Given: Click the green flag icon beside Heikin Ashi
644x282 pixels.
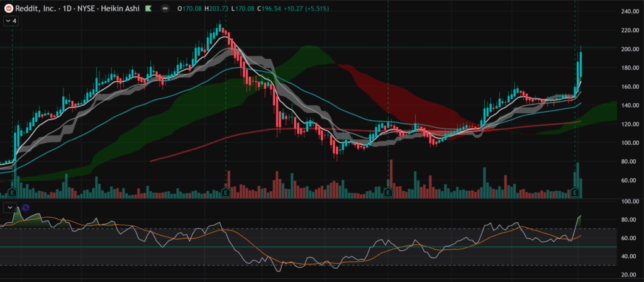Looking at the screenshot, I should pos(148,9).
